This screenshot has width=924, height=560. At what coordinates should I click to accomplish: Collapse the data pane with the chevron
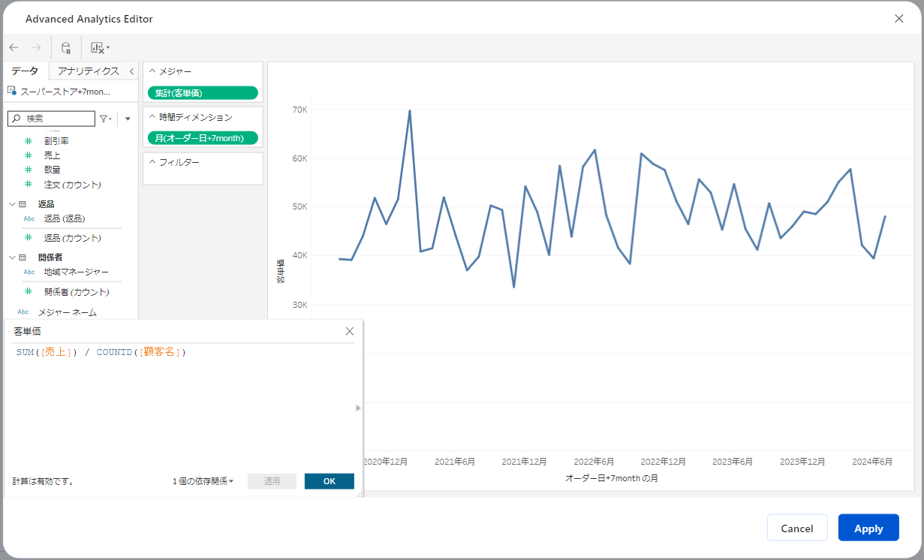(x=131, y=71)
